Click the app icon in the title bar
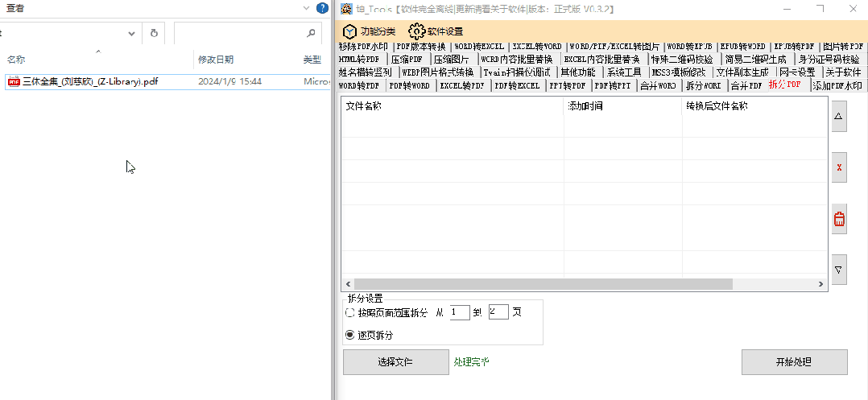Screen dimensions: 868x400 tap(346, 9)
